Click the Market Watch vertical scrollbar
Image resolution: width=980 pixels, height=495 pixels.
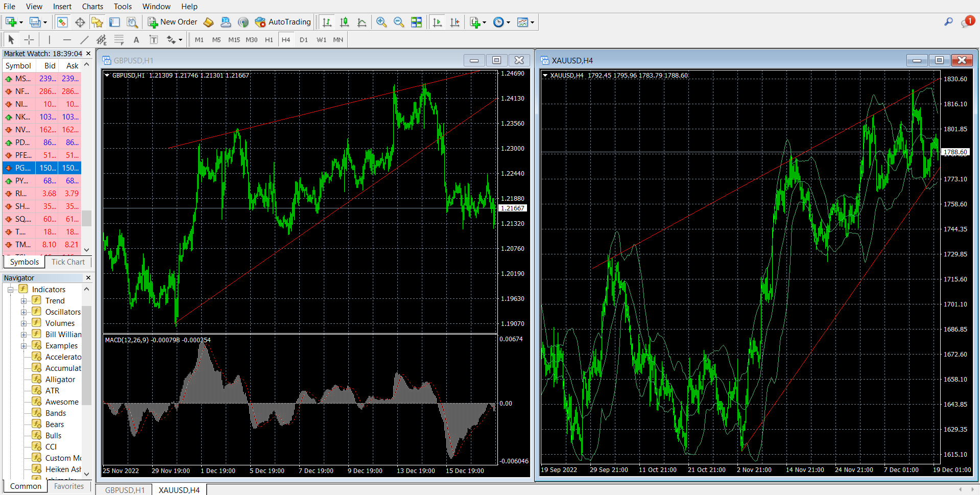point(86,219)
